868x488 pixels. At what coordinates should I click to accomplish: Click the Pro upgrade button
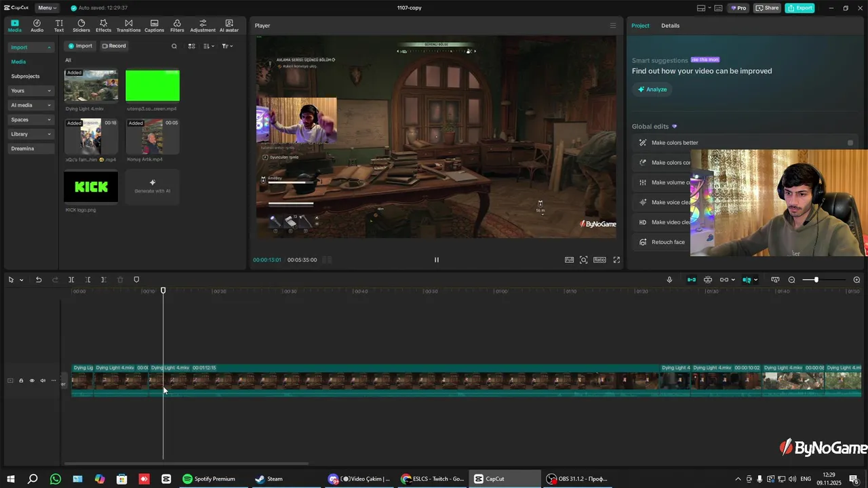pos(738,8)
